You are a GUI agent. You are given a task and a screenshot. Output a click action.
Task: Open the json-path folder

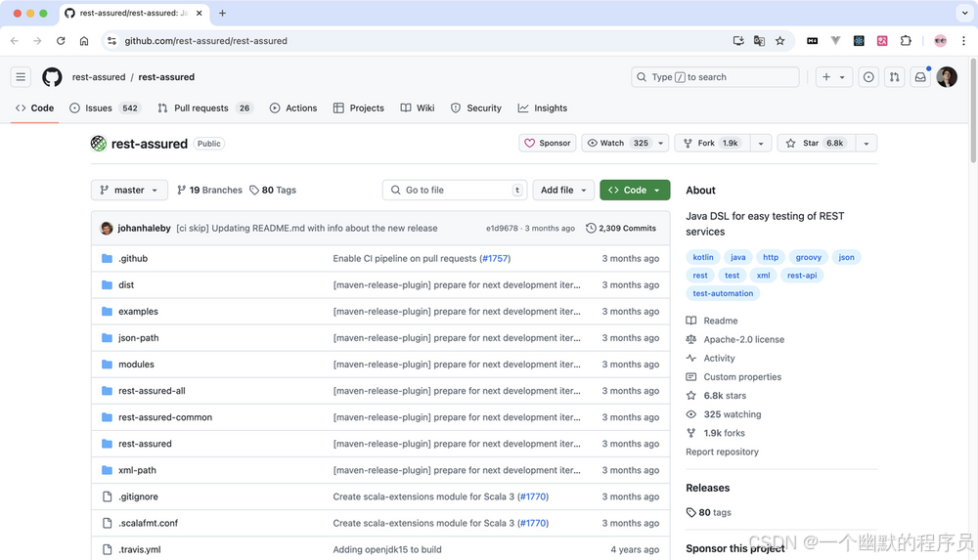click(x=139, y=337)
